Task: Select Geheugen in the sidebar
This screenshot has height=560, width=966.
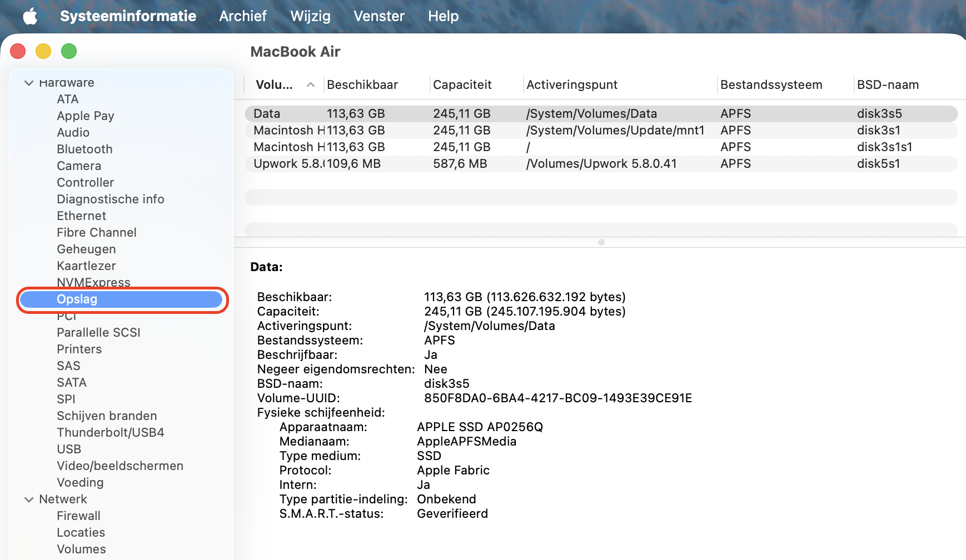Action: click(x=86, y=249)
